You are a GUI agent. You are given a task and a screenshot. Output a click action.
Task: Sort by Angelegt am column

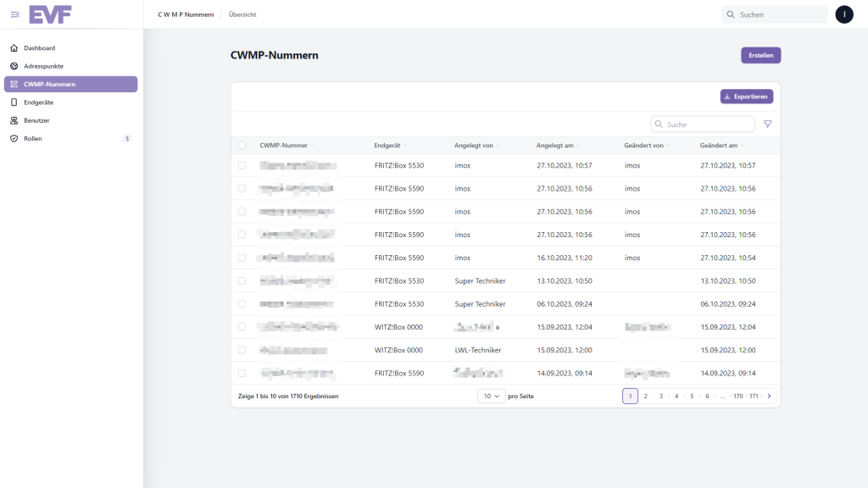coord(558,146)
